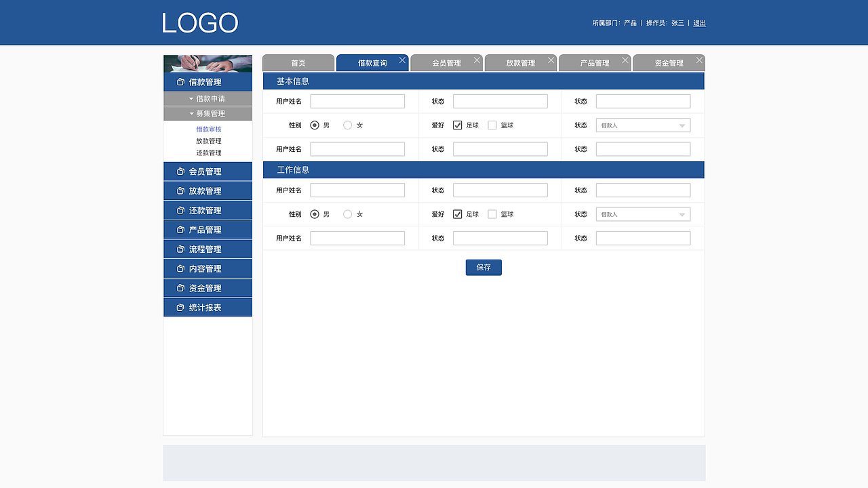Click the 产品管理 sidebar icon

tap(180, 230)
